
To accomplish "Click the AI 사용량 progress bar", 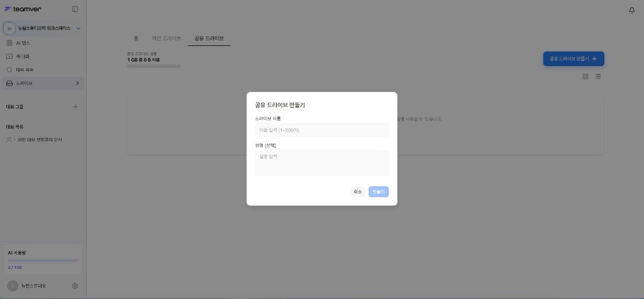I will pyautogui.click(x=43, y=261).
